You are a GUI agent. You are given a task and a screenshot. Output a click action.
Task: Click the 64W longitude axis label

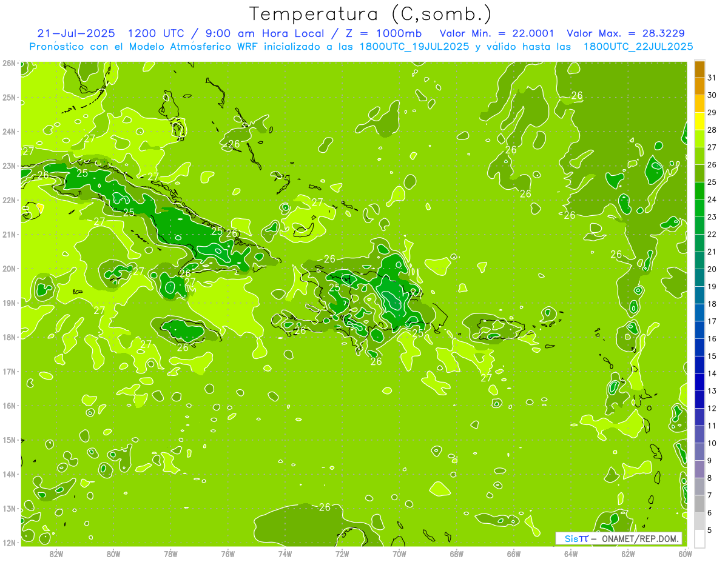tap(571, 553)
